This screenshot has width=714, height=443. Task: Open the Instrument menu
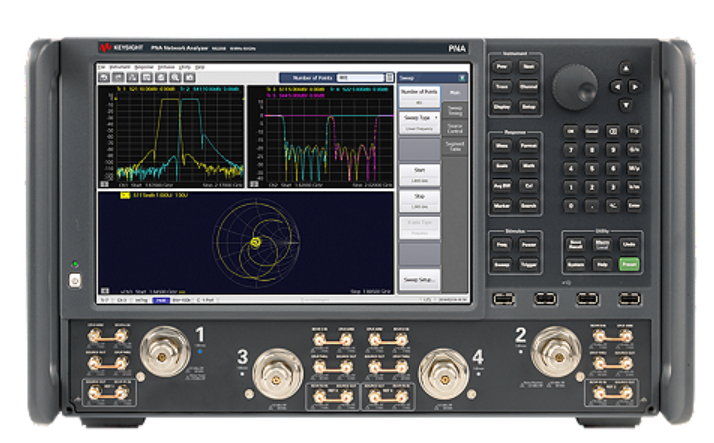click(120, 67)
